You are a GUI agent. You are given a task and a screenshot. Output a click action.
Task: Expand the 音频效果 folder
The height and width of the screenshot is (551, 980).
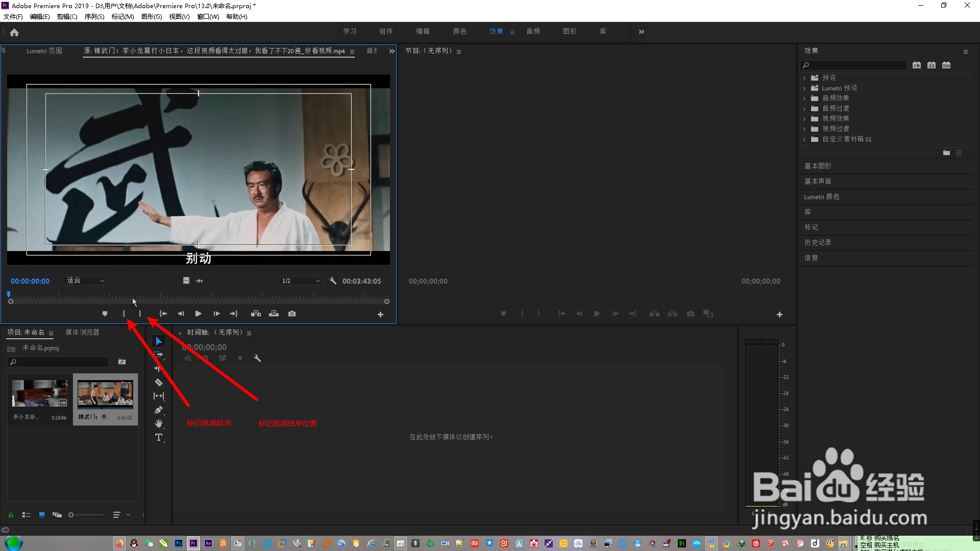804,98
